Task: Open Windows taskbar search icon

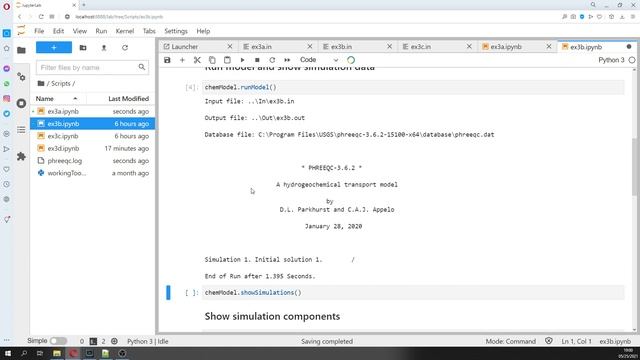Action: pyautogui.click(x=24, y=353)
